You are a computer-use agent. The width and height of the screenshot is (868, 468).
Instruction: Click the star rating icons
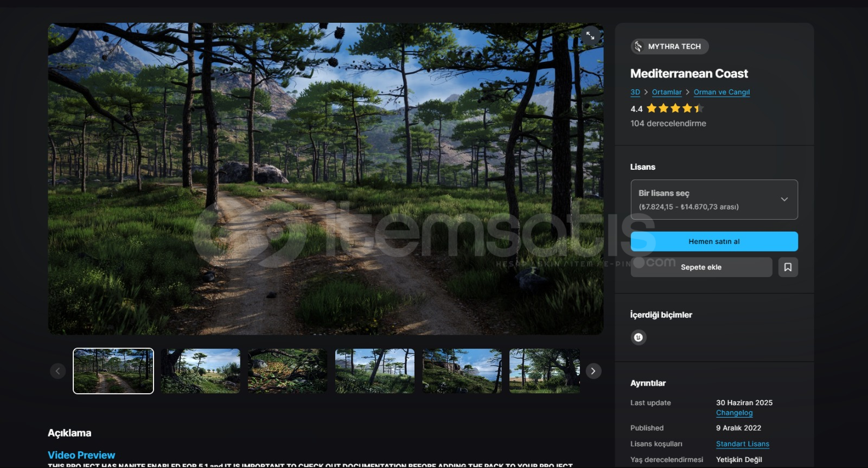(x=675, y=108)
